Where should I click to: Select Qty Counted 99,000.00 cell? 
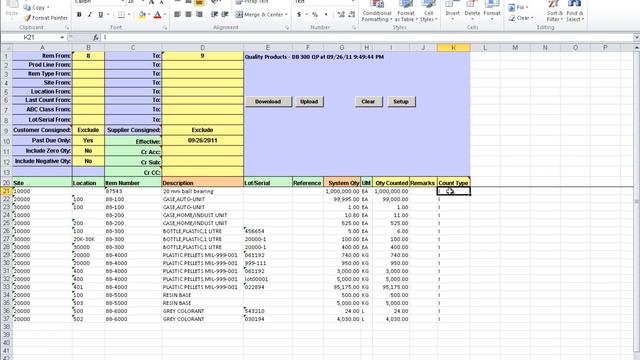coord(391,199)
